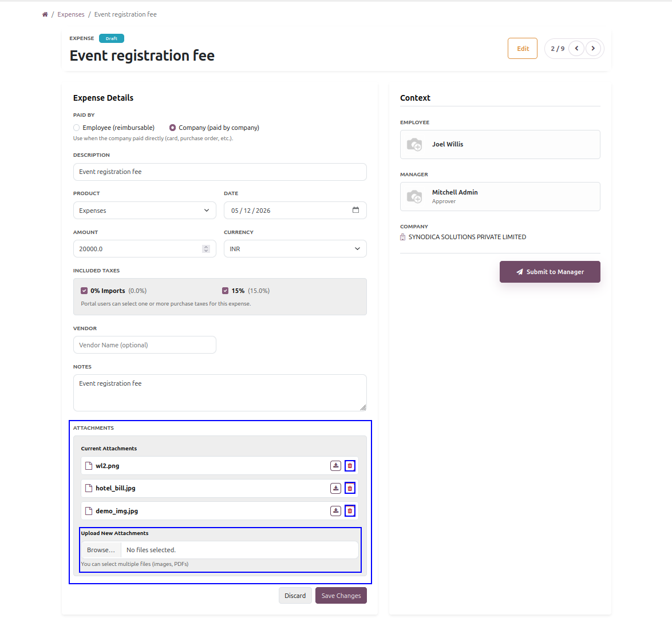672x618 pixels.
Task: Open the date picker calendar icon
Action: pyautogui.click(x=355, y=210)
